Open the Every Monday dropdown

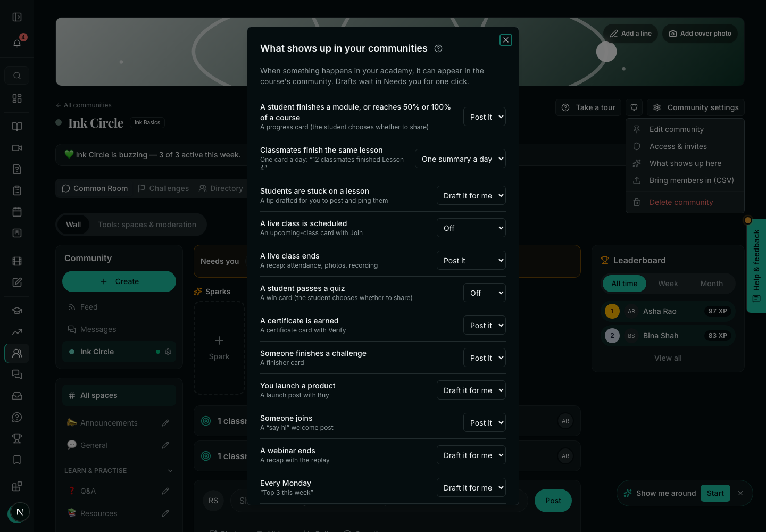471,488
